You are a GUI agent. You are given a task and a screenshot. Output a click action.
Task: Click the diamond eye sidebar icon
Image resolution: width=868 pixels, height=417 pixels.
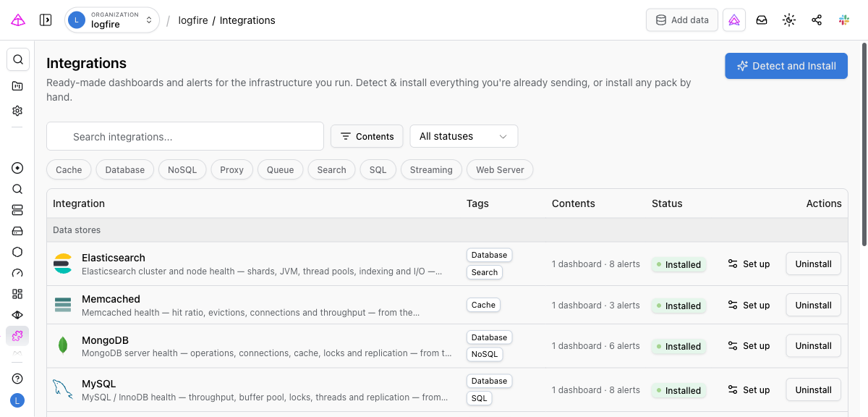(17, 315)
